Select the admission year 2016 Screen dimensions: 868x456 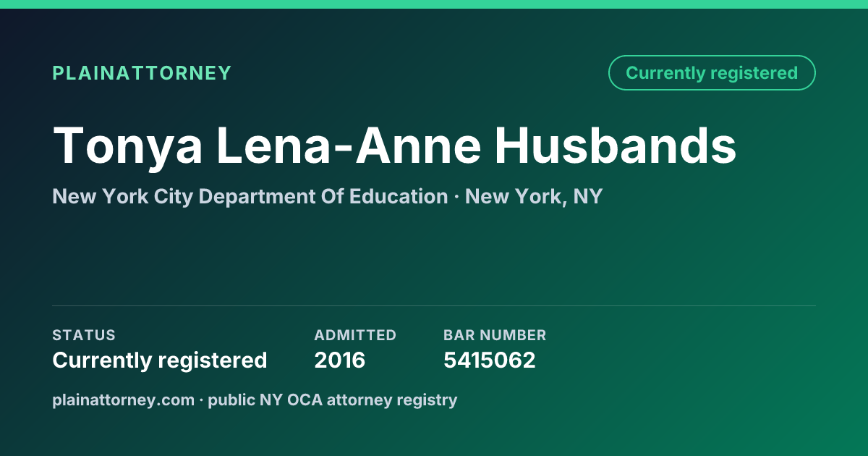tap(340, 360)
